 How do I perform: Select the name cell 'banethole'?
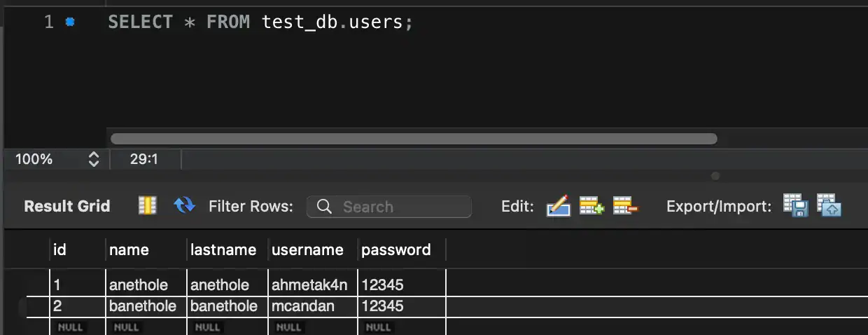pos(146,306)
